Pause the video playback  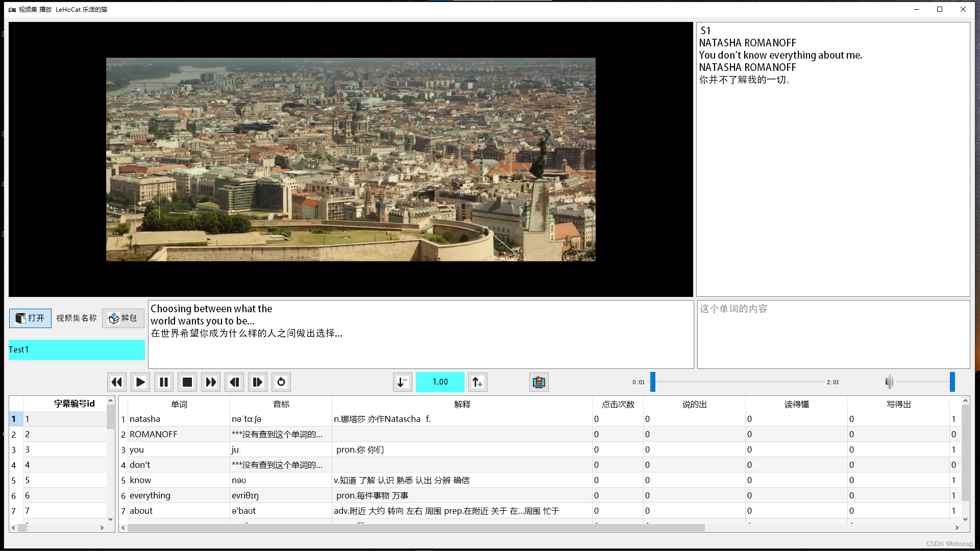tap(164, 382)
